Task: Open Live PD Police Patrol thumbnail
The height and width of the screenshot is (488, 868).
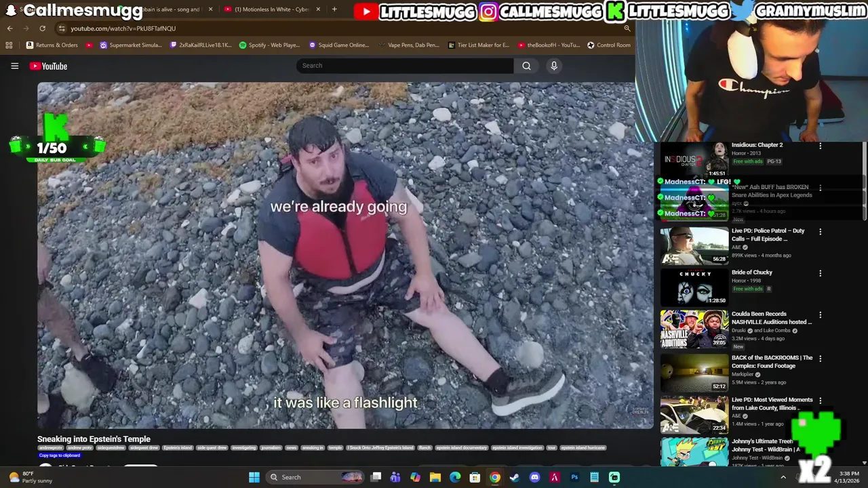Action: [694, 245]
